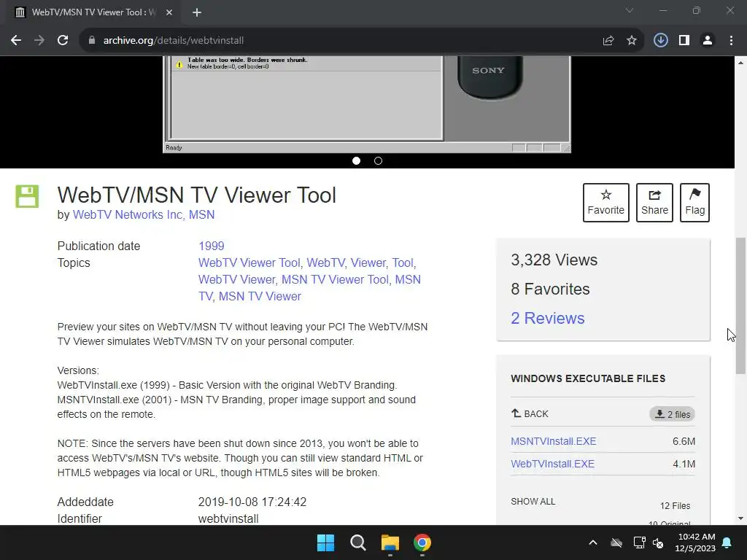This screenshot has height=560, width=747.
Task: Click the muted volume tray icon
Action: (x=659, y=542)
